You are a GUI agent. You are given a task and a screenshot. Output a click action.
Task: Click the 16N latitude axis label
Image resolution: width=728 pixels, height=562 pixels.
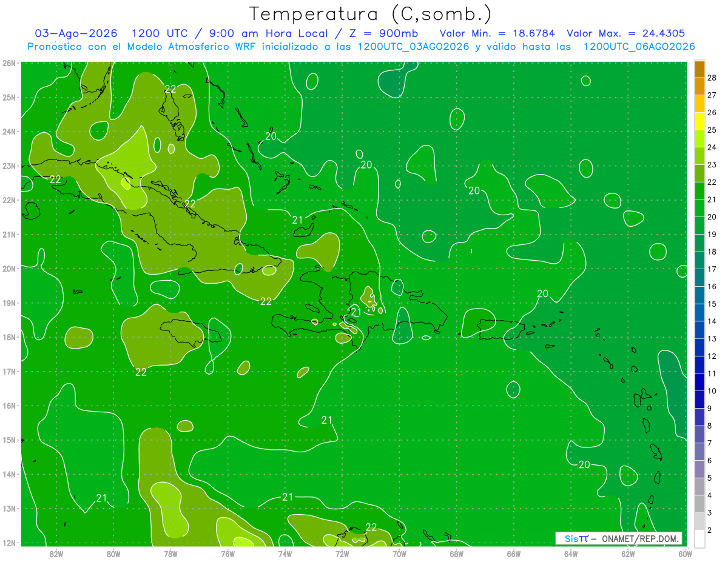[x=9, y=406]
